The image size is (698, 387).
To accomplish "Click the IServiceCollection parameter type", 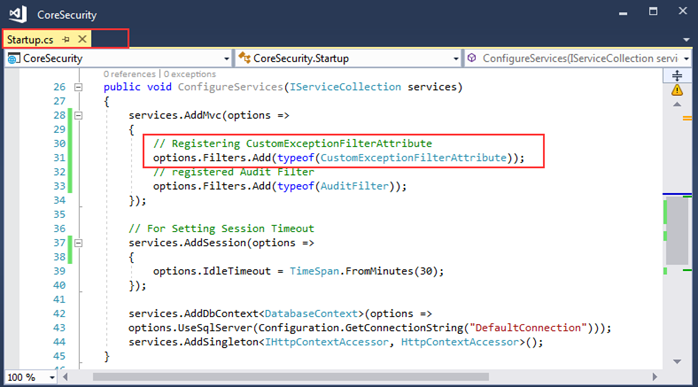I will [x=345, y=87].
